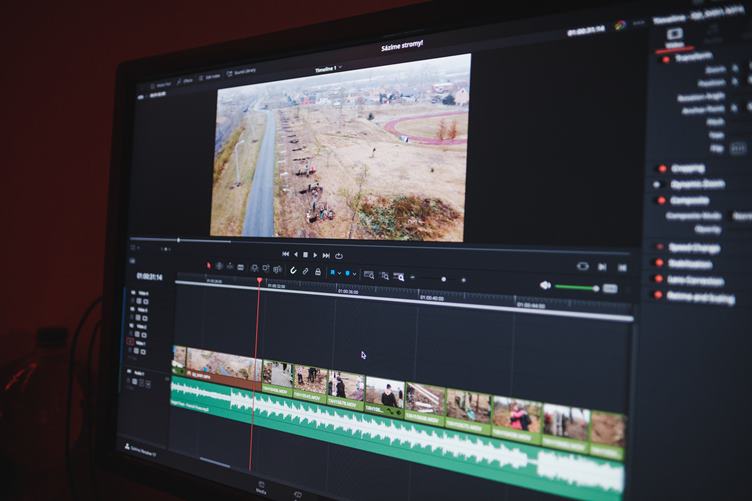Toggle the Transform section red switch
Screen dimensions: 752x501
(x=666, y=60)
